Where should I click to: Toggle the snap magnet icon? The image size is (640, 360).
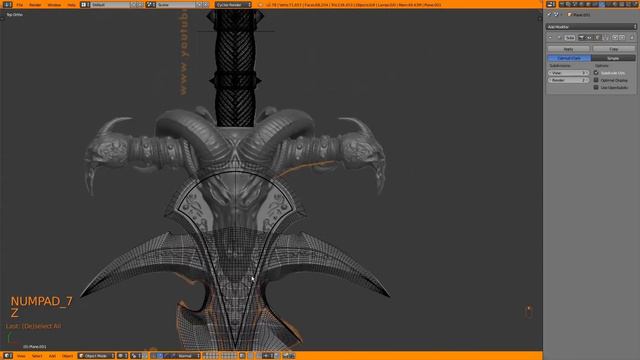259,356
